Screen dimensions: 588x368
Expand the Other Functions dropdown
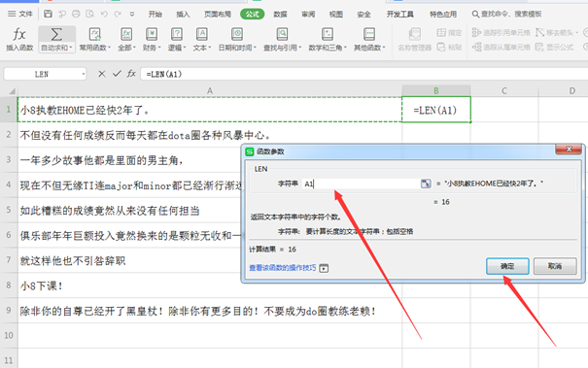coord(369,48)
